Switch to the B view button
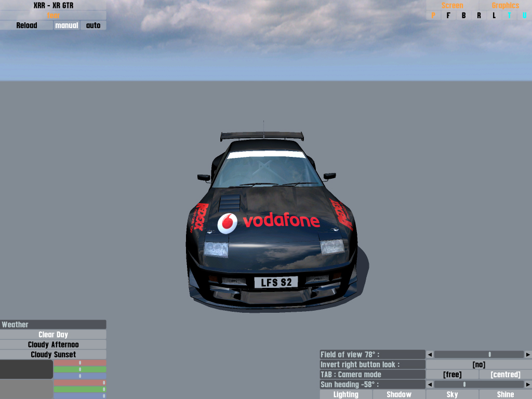Viewport: 532px width, 399px height. [x=463, y=15]
